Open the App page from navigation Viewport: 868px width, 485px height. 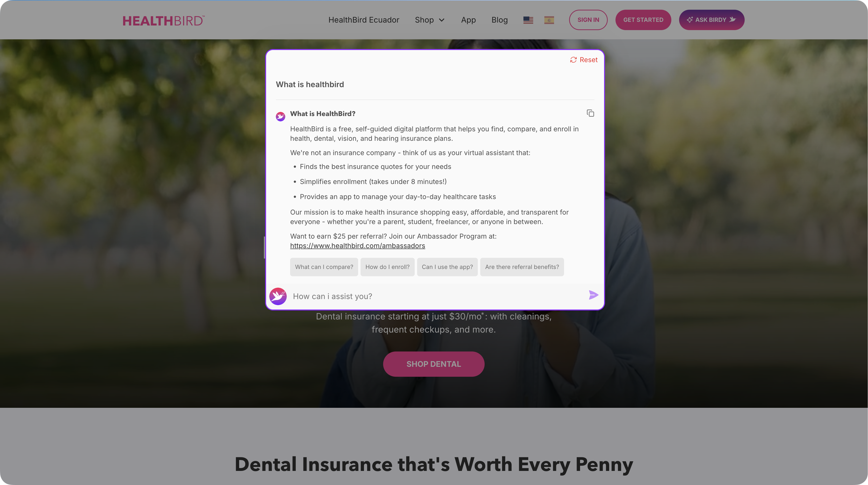click(x=468, y=20)
